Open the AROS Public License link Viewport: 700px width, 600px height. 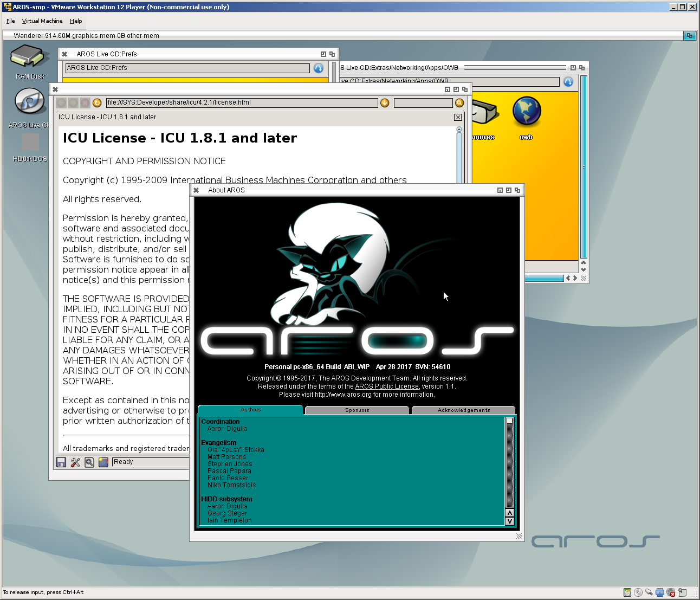tap(387, 386)
